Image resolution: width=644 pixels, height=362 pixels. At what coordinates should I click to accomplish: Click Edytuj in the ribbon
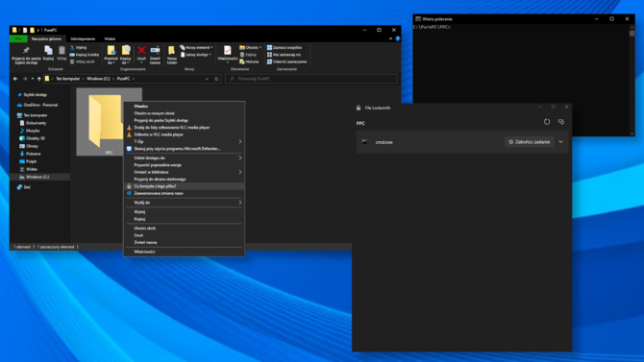tap(248, 55)
